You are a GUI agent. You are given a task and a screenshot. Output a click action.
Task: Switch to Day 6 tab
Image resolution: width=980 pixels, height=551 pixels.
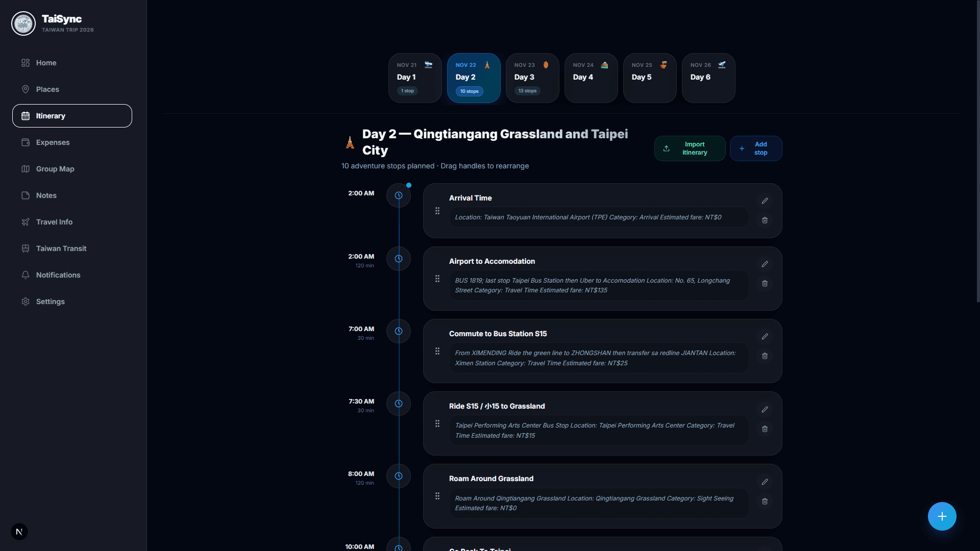point(708,78)
